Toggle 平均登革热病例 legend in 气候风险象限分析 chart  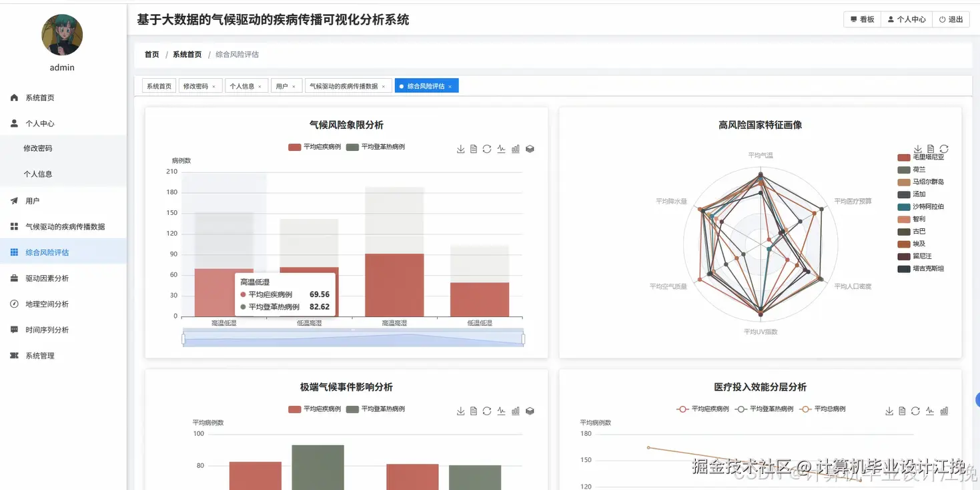pos(375,147)
